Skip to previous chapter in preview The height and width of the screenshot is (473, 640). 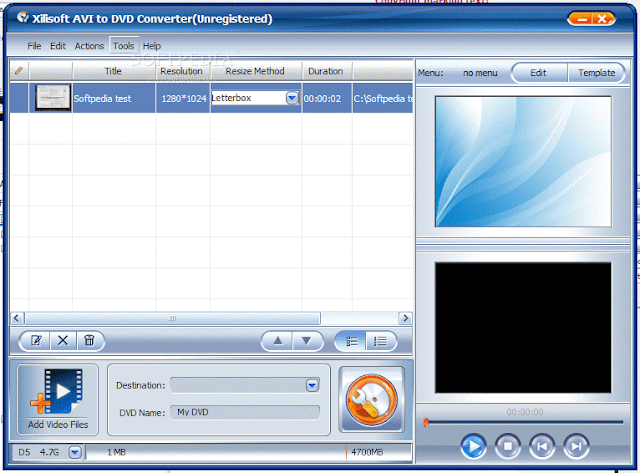(x=542, y=446)
